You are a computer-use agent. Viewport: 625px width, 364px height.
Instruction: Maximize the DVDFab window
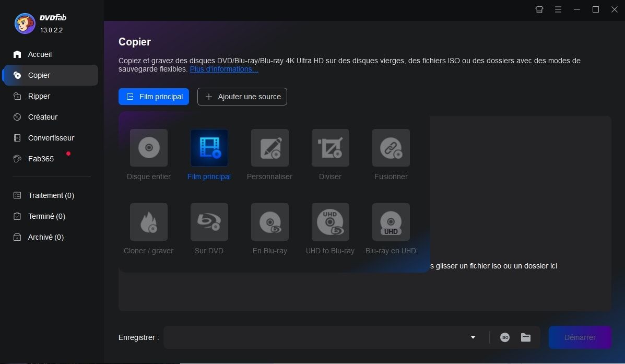click(x=596, y=9)
